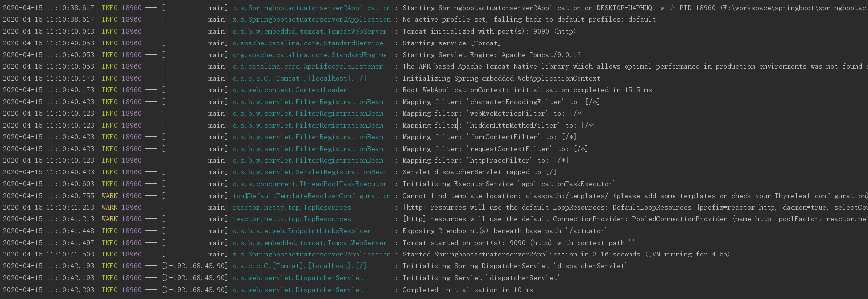Select logger name 'o.s.b.a.e.web.EndpointLinksResolver'
Viewport: 868px width, 299px height.
(302, 231)
